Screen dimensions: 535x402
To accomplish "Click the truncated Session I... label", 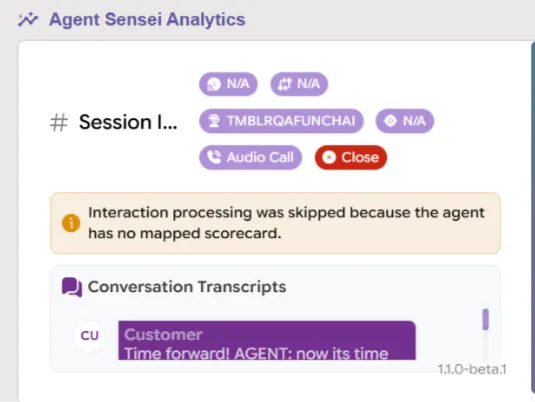I will [128, 122].
